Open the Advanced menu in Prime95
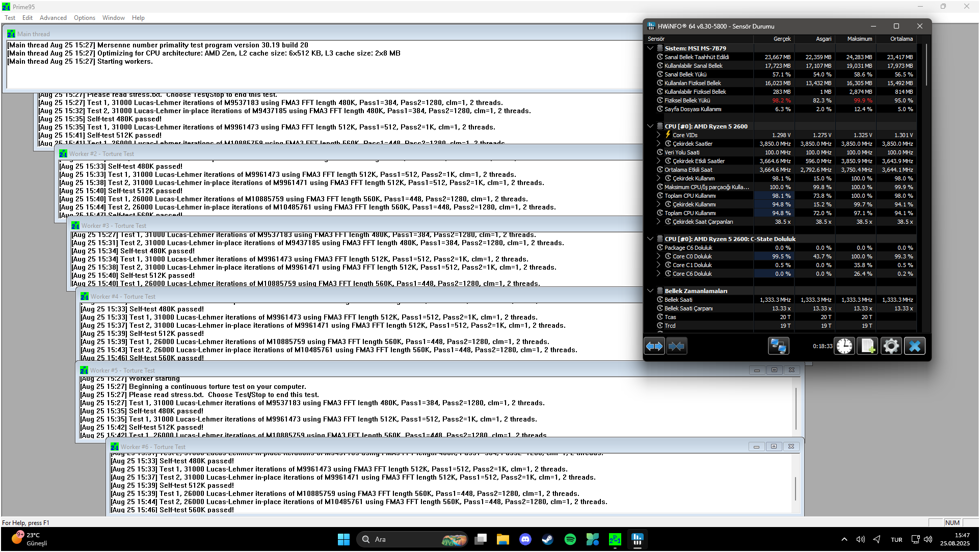 [x=53, y=18]
